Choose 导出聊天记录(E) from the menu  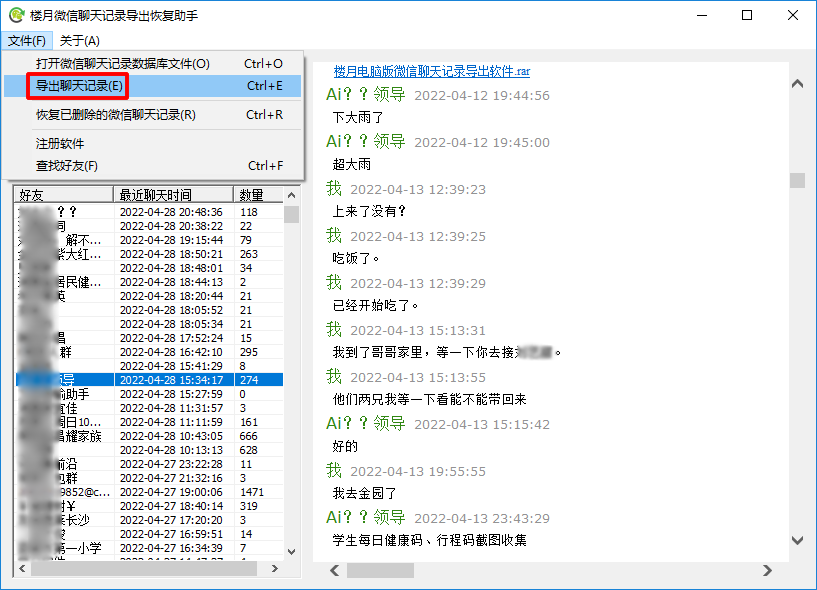coord(153,86)
